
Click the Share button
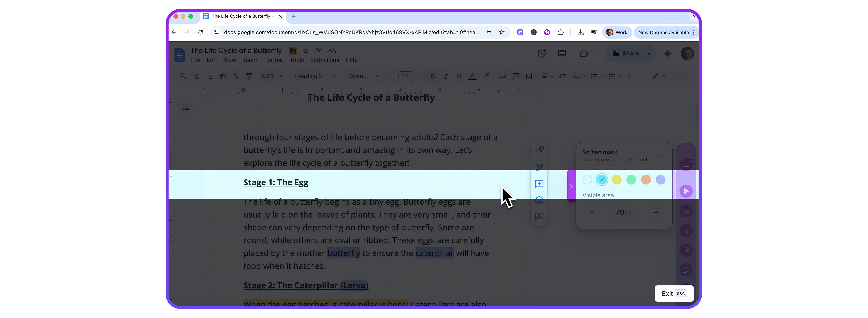coord(625,53)
